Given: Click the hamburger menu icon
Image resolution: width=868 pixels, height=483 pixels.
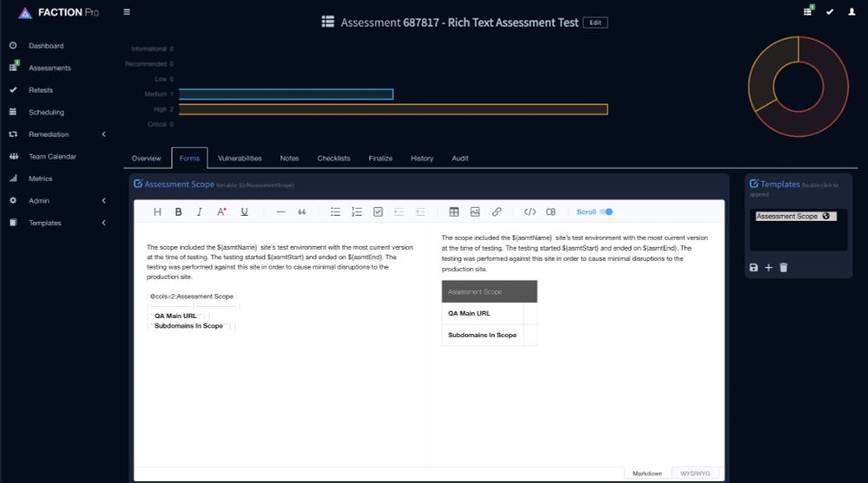Looking at the screenshot, I should click(x=127, y=11).
